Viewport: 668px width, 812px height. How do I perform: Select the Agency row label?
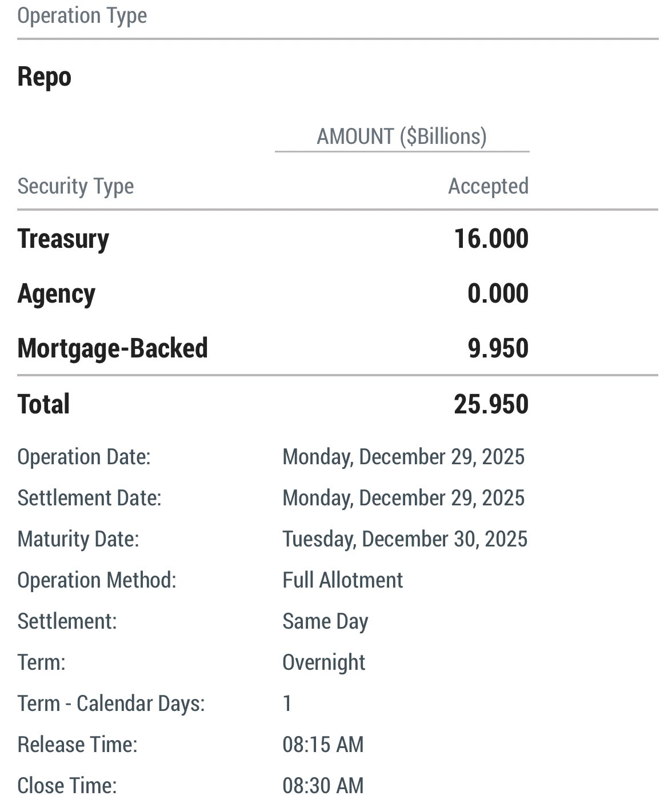tap(56, 294)
